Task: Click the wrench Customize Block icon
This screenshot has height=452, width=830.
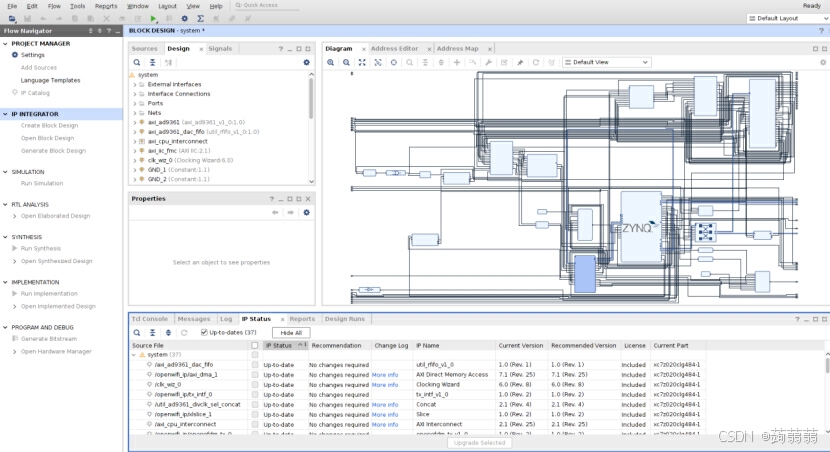Action: tap(489, 62)
